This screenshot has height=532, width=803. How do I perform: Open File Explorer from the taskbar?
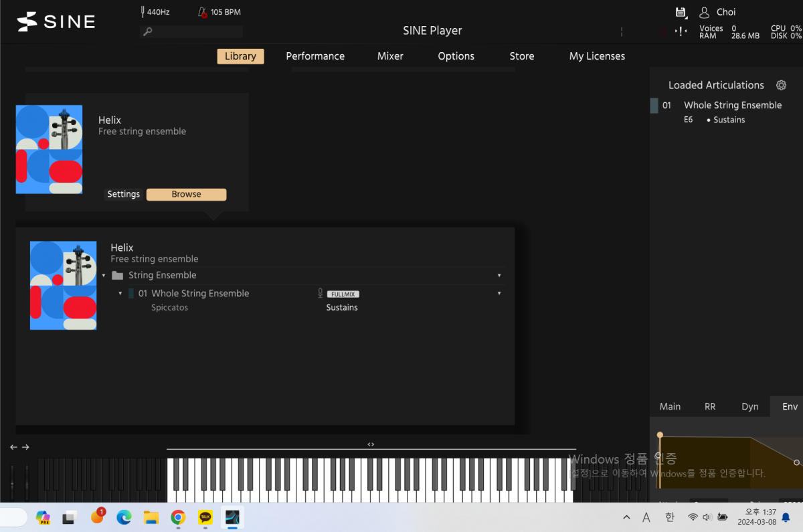[x=151, y=517]
